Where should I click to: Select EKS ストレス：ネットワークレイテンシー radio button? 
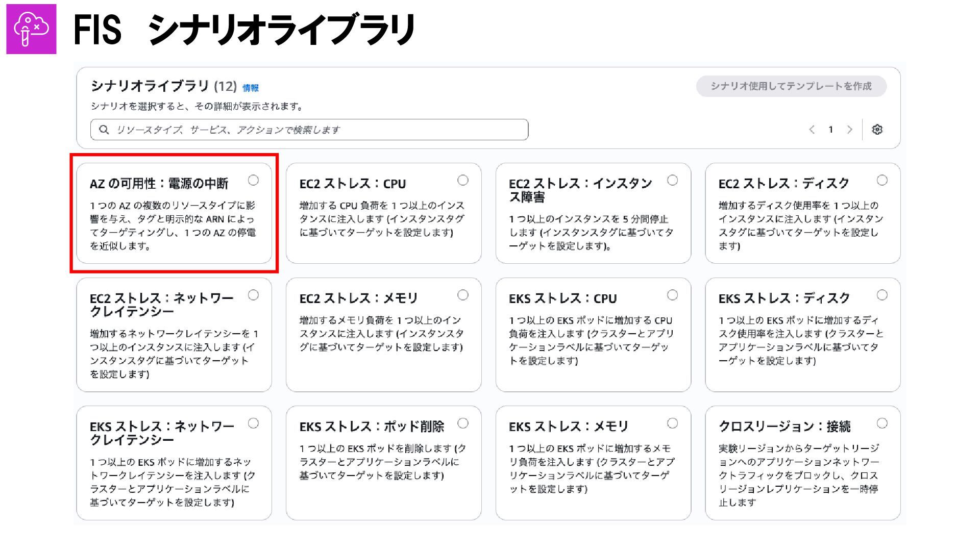point(253,423)
